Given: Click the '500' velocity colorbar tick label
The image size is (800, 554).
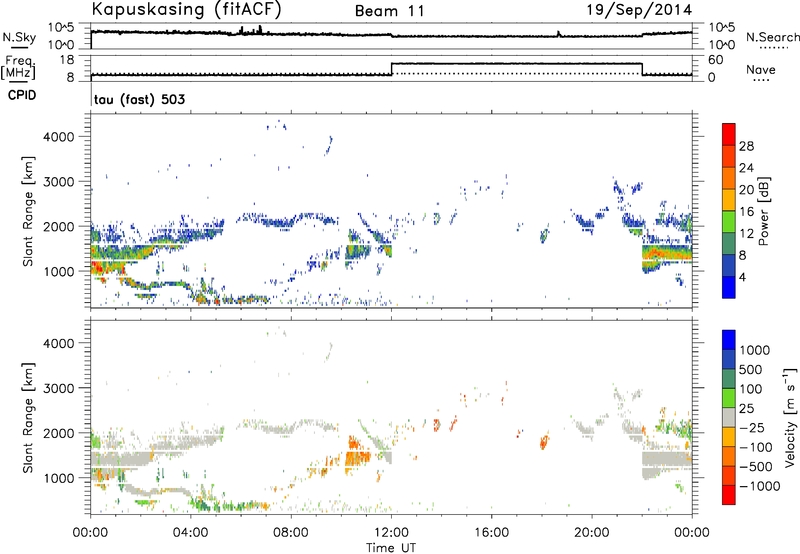Looking at the screenshot, I should pos(751,369).
